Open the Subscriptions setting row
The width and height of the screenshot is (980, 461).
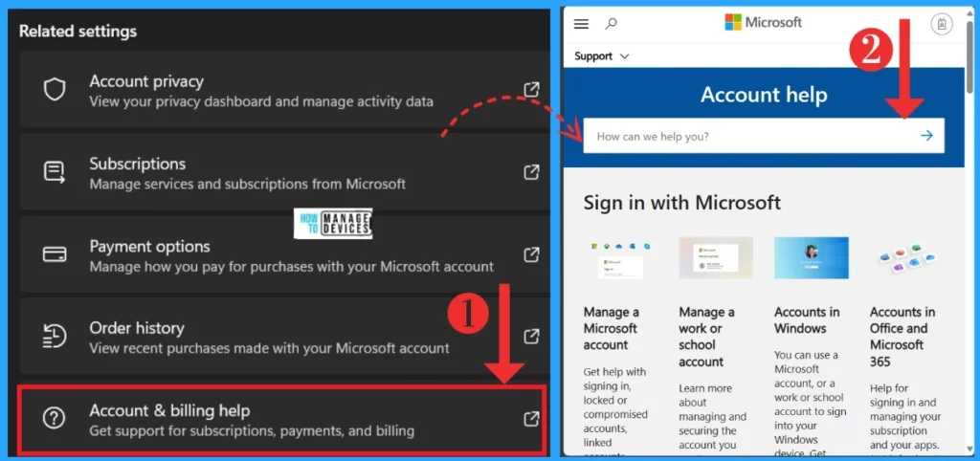coord(284,172)
